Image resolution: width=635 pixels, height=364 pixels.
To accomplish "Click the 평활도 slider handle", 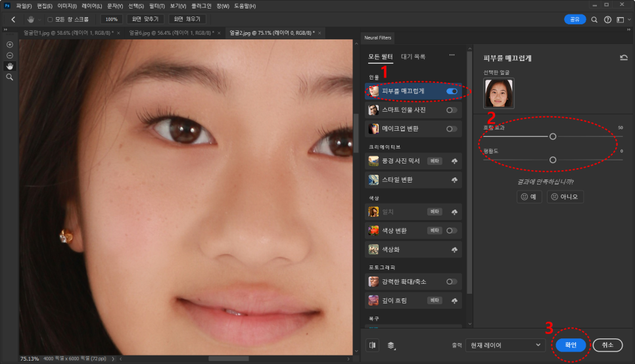I will [553, 160].
